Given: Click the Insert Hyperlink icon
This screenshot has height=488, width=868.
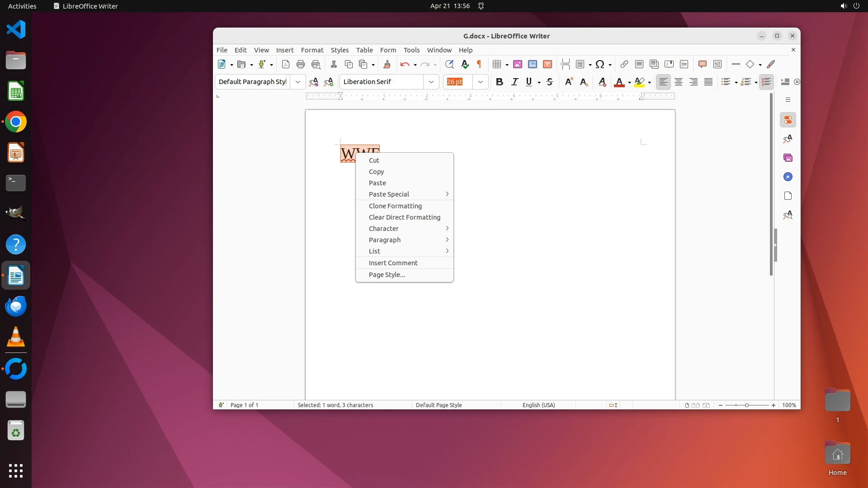Looking at the screenshot, I should point(624,64).
